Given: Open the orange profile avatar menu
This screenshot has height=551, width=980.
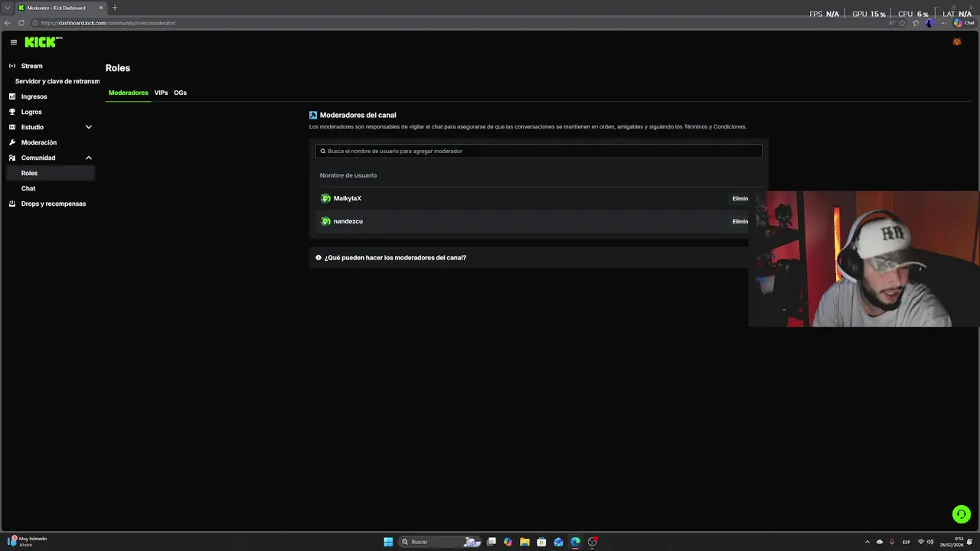Looking at the screenshot, I should tap(956, 42).
